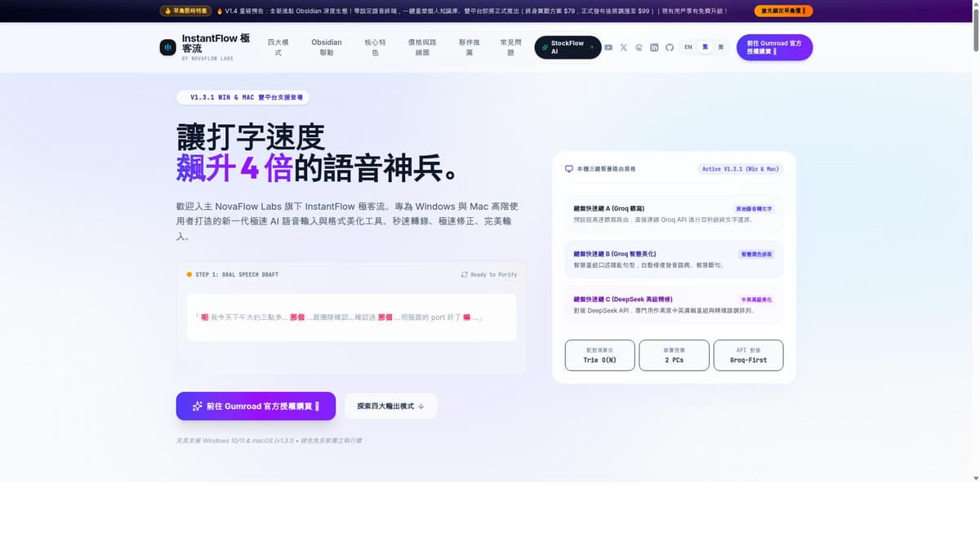Click the V1.3.1 WIN & MAC badge
Viewport: 980px width, 551px height.
tap(243, 97)
